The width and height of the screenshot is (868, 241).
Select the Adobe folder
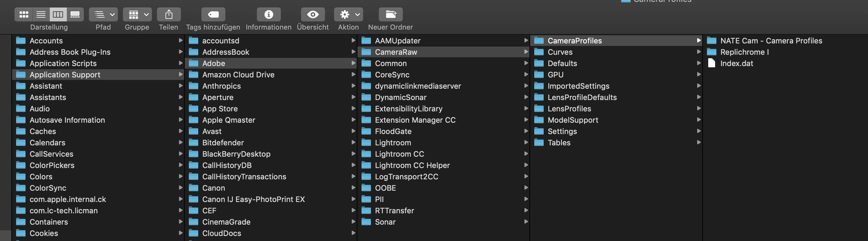pos(271,63)
